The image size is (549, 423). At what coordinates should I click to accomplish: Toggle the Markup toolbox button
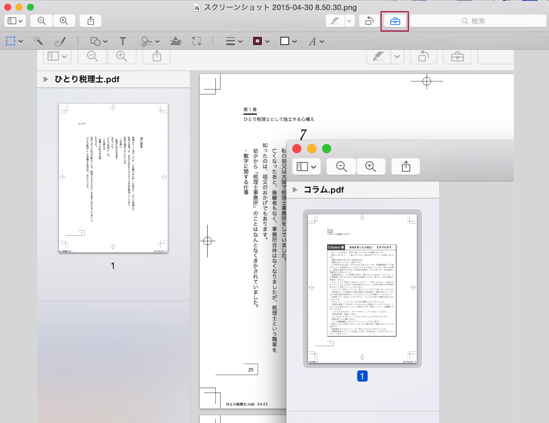tap(395, 21)
